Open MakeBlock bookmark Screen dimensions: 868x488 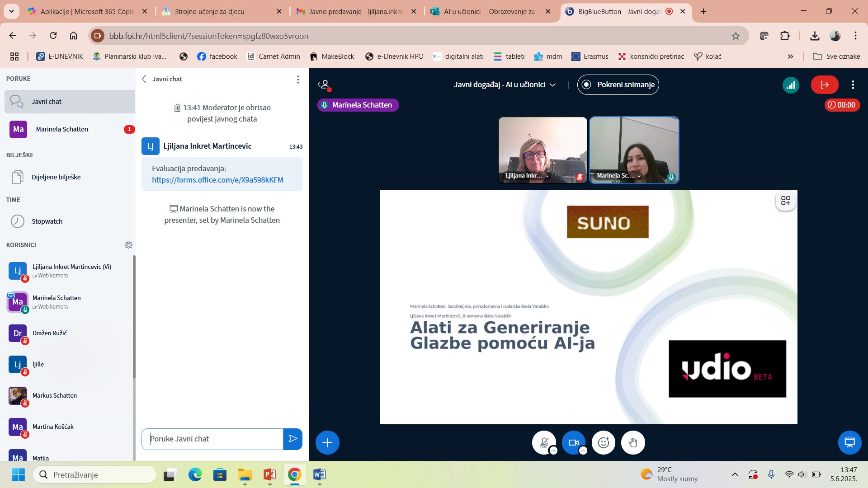332,56
